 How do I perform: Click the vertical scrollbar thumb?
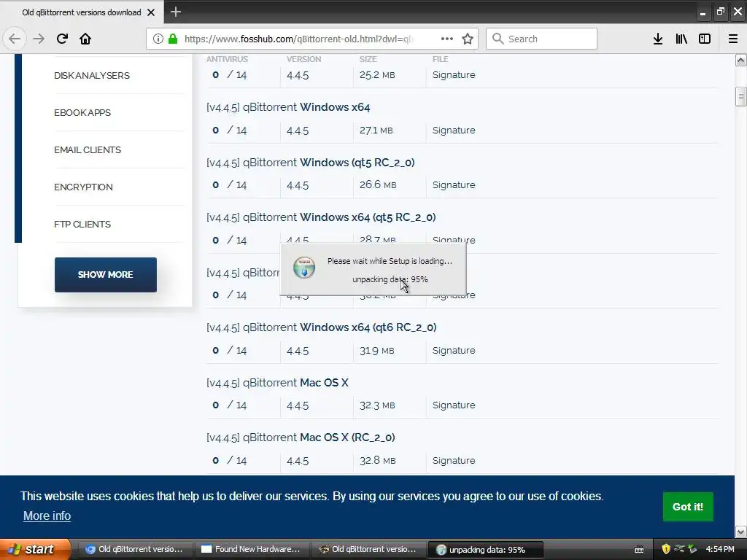[x=740, y=96]
